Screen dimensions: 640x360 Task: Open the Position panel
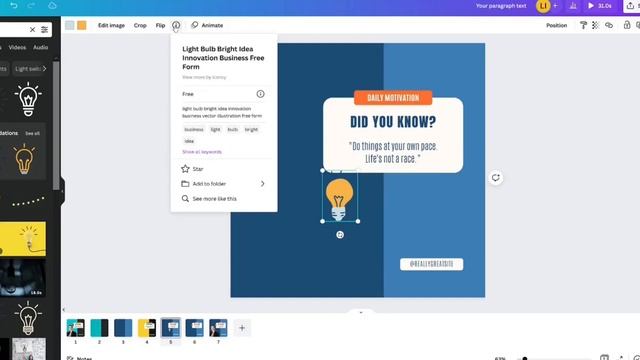pos(557,25)
